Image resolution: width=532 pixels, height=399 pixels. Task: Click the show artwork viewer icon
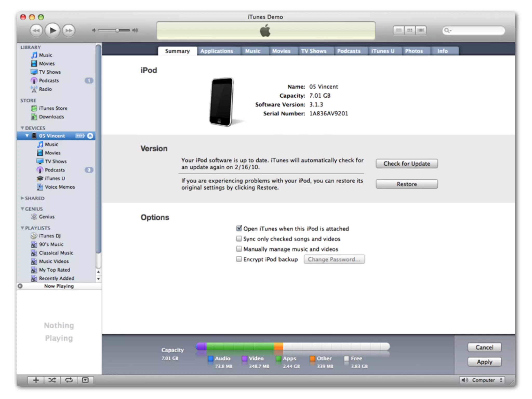(85, 380)
